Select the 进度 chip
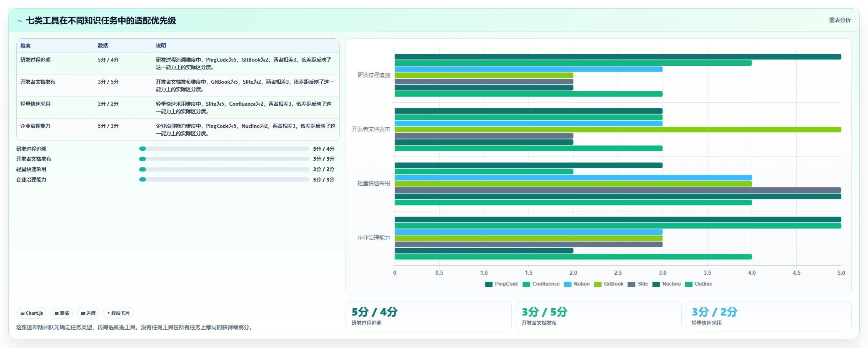Viewport: 868px width, 348px height. (x=88, y=313)
